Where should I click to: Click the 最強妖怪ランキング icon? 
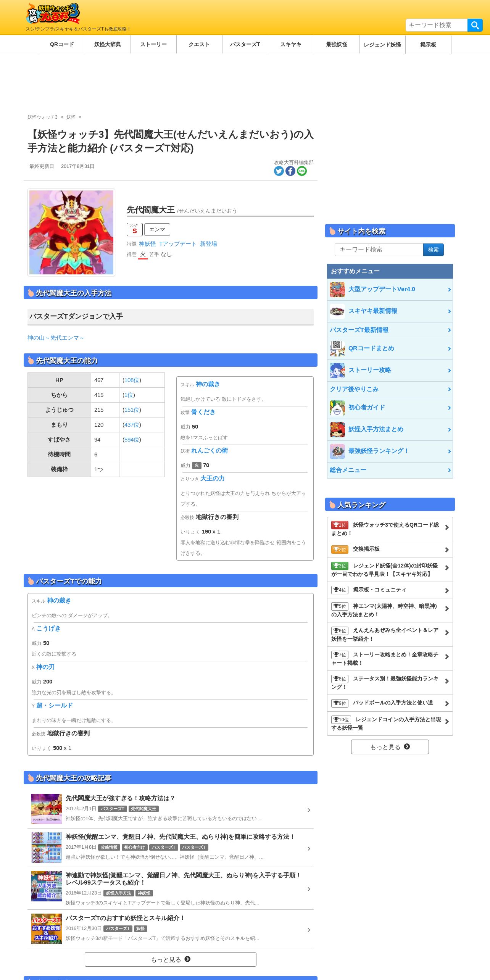pos(337,451)
